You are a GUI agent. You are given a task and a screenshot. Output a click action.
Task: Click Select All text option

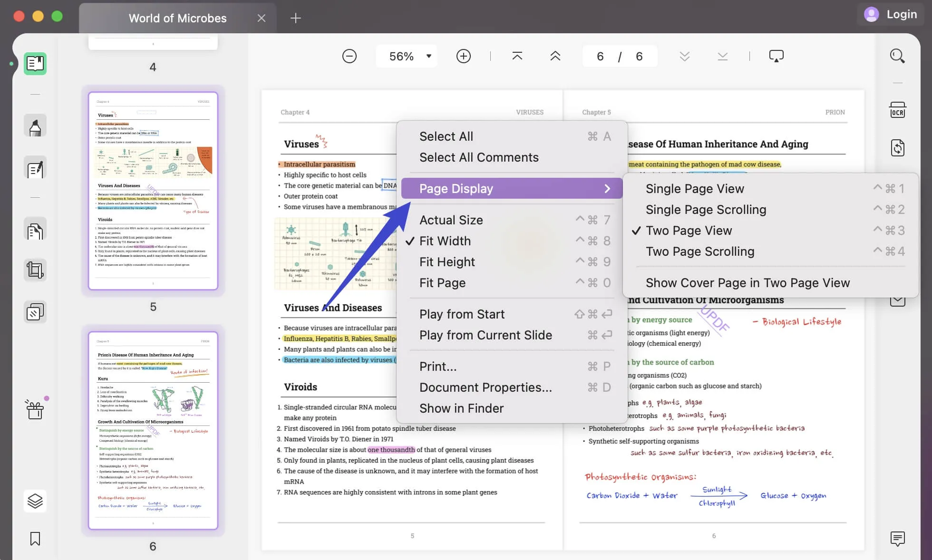click(x=446, y=136)
